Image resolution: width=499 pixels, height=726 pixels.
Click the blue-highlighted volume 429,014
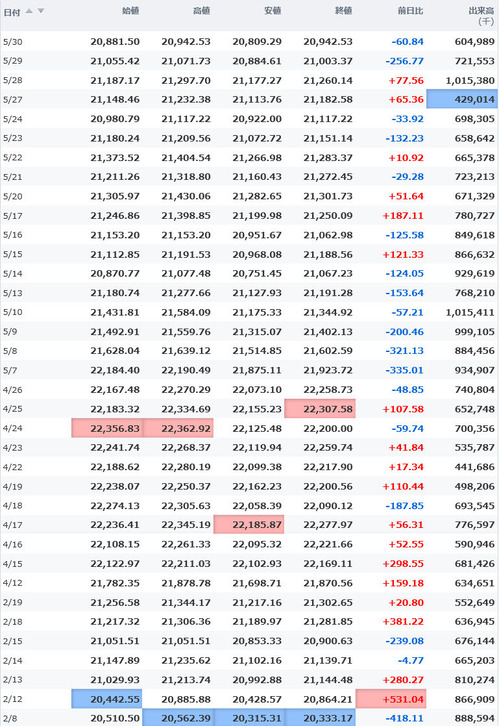tap(462, 99)
